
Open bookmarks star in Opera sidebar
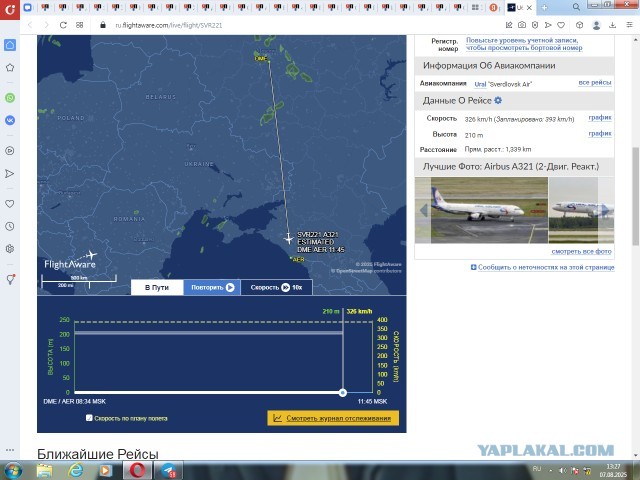10,67
